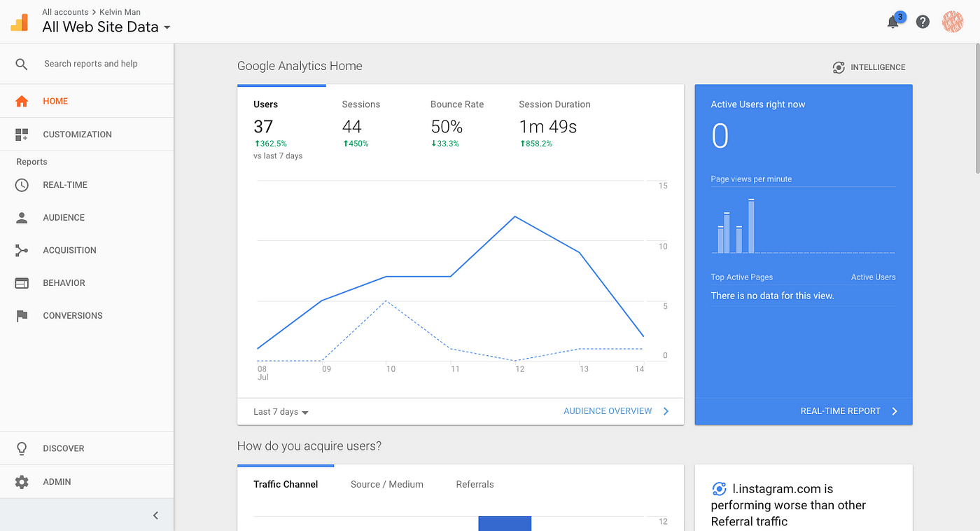Open the CUSTOMIZATION menu item
Image resolution: width=980 pixels, height=531 pixels.
click(87, 135)
